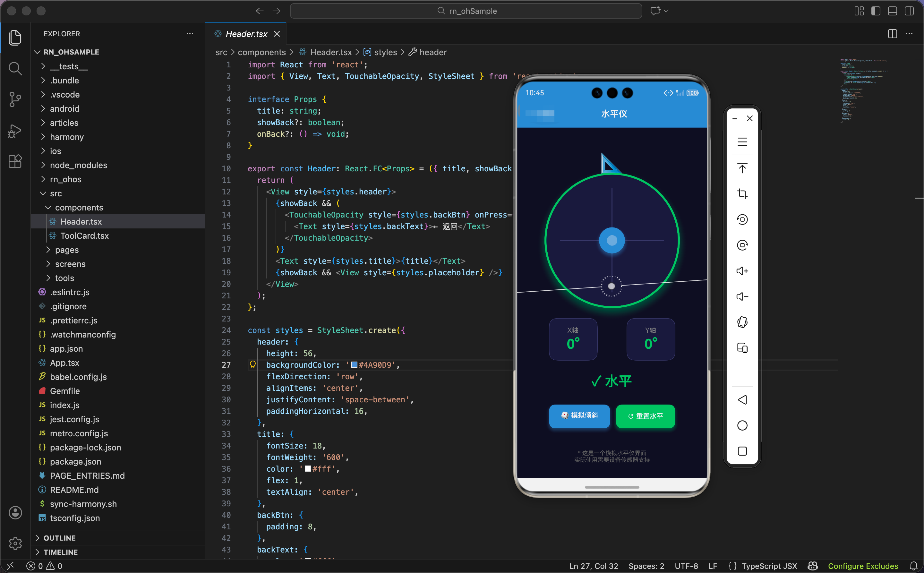
Task: Click Configure Excludes in status bar
Action: 863,566
